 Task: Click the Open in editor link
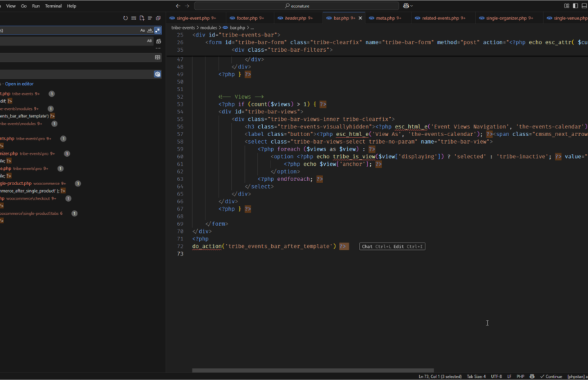[x=19, y=84]
